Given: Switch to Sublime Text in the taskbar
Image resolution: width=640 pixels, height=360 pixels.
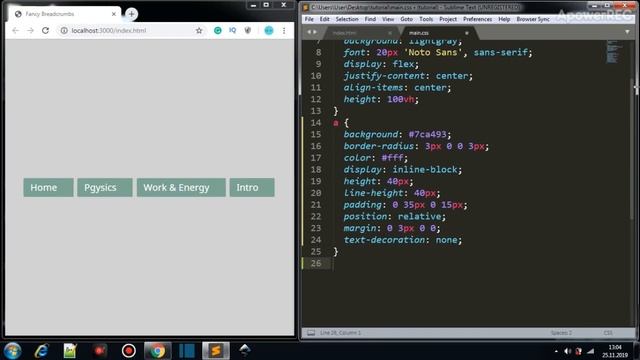Looking at the screenshot, I should 216,351.
